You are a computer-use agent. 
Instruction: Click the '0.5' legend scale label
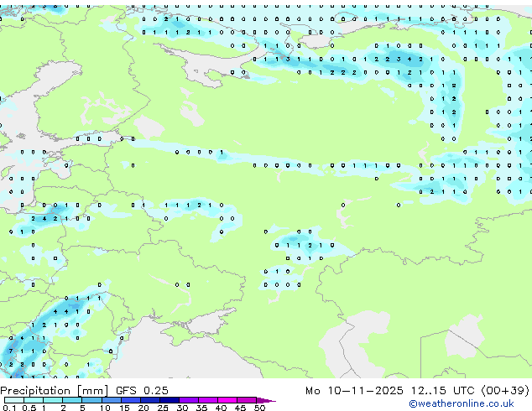(29, 408)
